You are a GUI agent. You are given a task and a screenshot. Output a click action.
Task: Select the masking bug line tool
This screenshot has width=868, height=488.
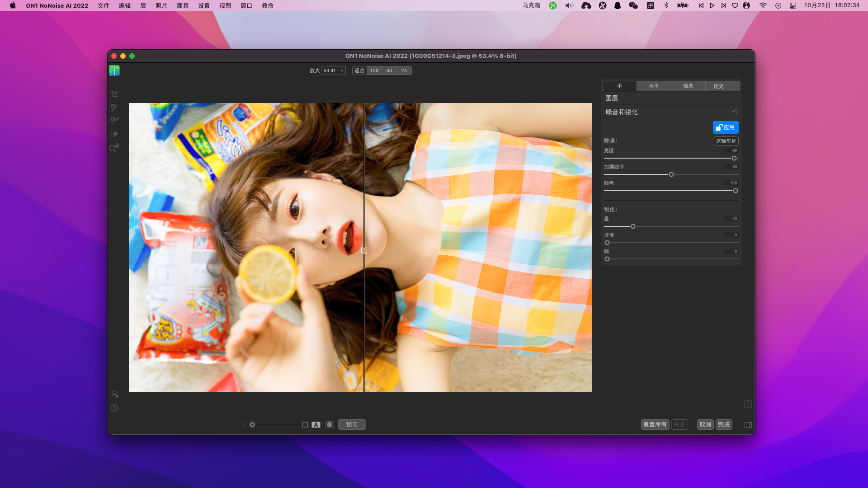coord(114,121)
